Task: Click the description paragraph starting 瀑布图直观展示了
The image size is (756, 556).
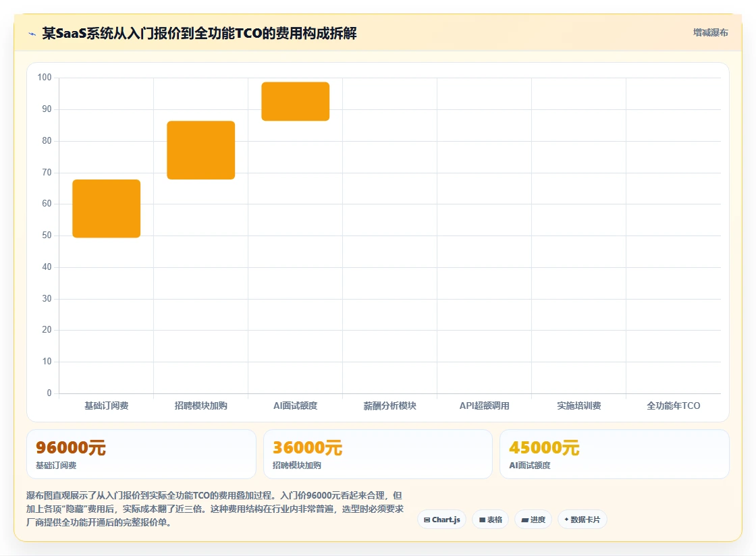Action: [215, 509]
